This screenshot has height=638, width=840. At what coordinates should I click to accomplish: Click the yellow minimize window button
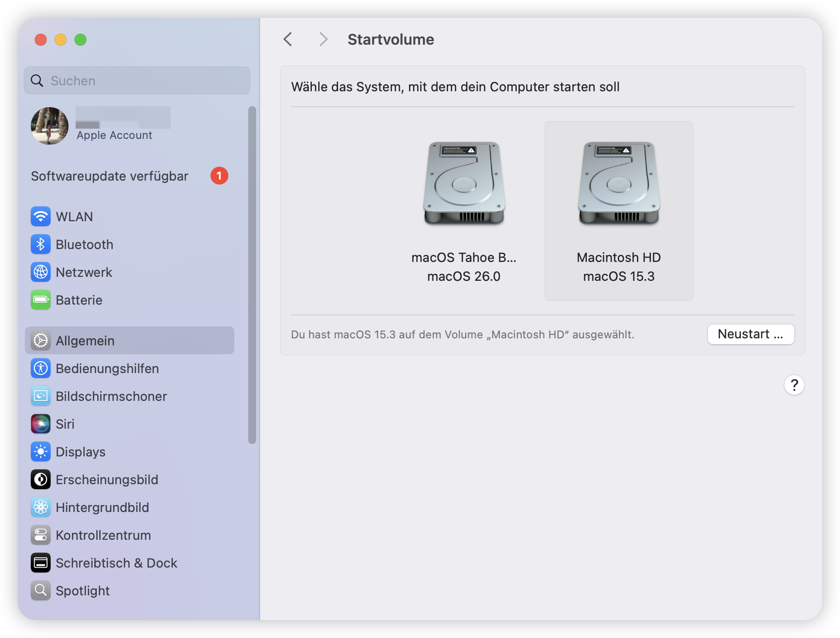[61, 40]
